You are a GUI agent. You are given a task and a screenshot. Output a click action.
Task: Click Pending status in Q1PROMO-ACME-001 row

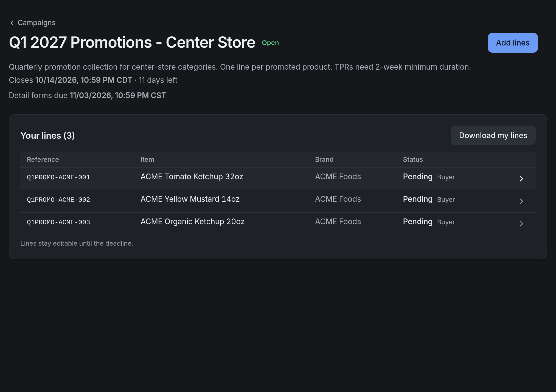[x=418, y=177]
